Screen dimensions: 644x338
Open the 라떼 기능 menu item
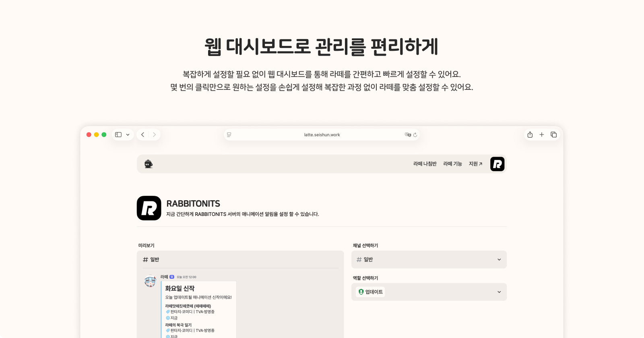click(452, 164)
